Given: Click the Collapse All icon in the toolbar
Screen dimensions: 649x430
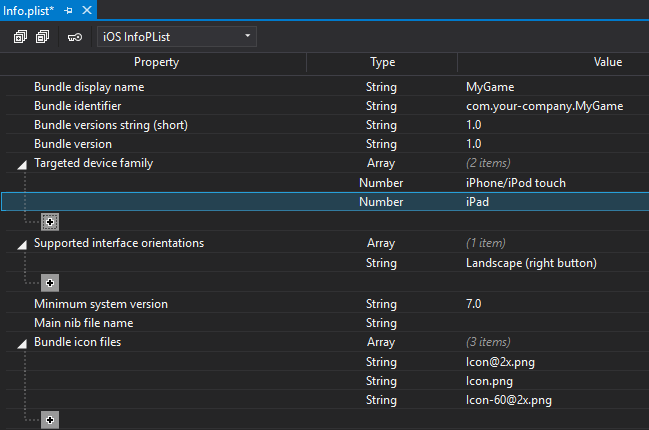Looking at the screenshot, I should coord(42,37).
